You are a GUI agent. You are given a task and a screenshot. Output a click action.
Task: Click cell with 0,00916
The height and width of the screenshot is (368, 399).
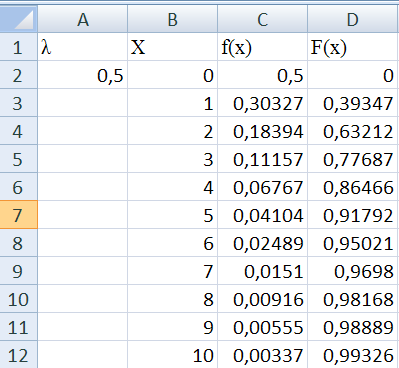pos(262,299)
